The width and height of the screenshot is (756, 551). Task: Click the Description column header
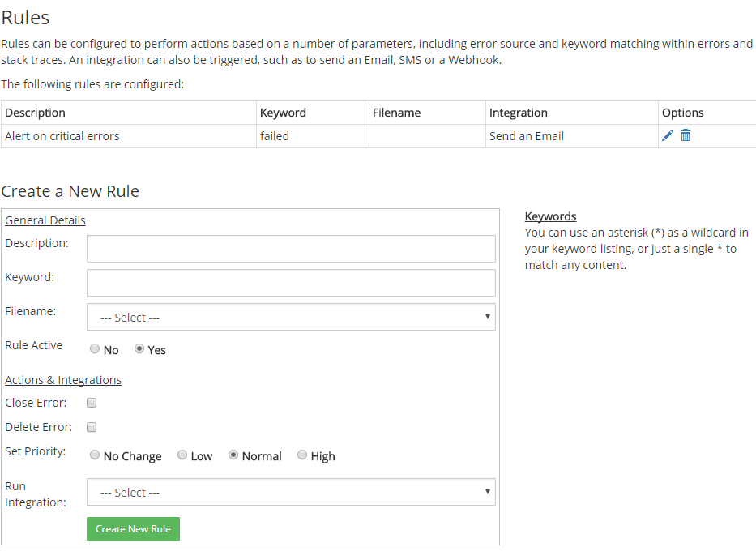35,113
